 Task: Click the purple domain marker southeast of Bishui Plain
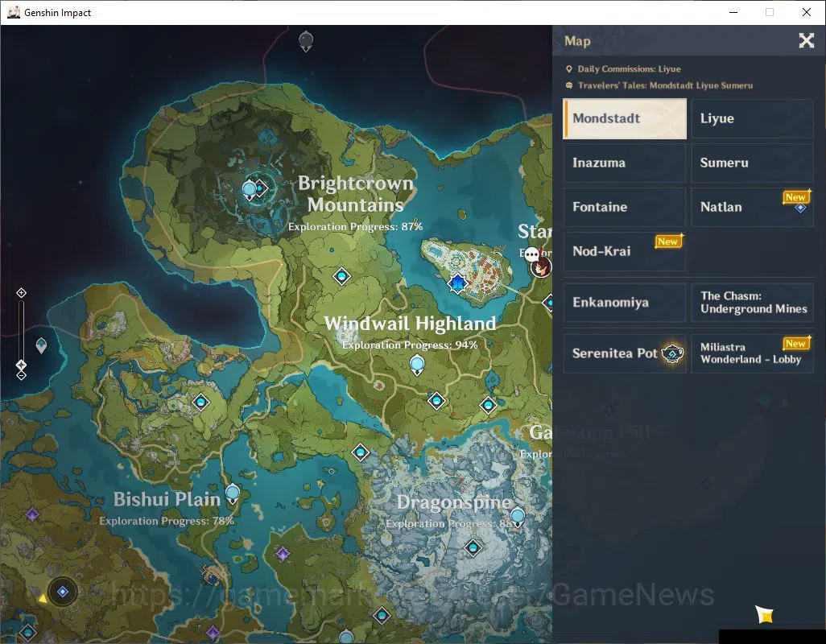coord(283,553)
